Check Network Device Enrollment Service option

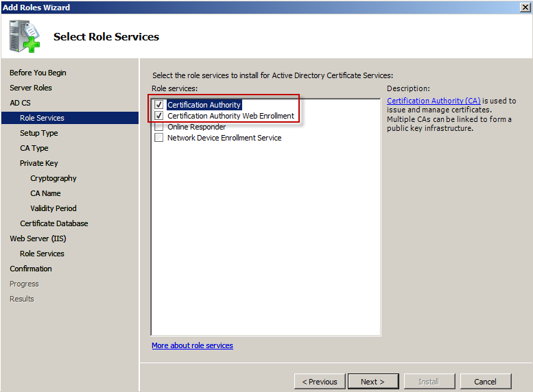(159, 138)
